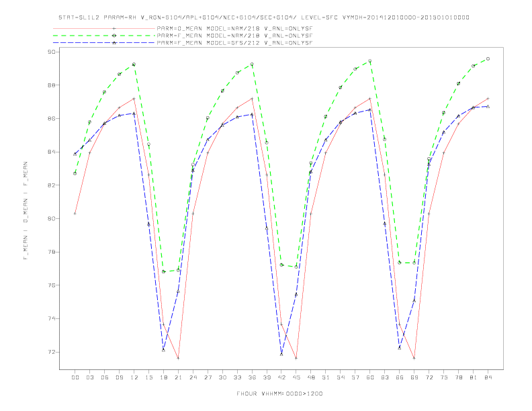
Task: Click the blue dashed line sample in legend
Action: [x=104, y=43]
